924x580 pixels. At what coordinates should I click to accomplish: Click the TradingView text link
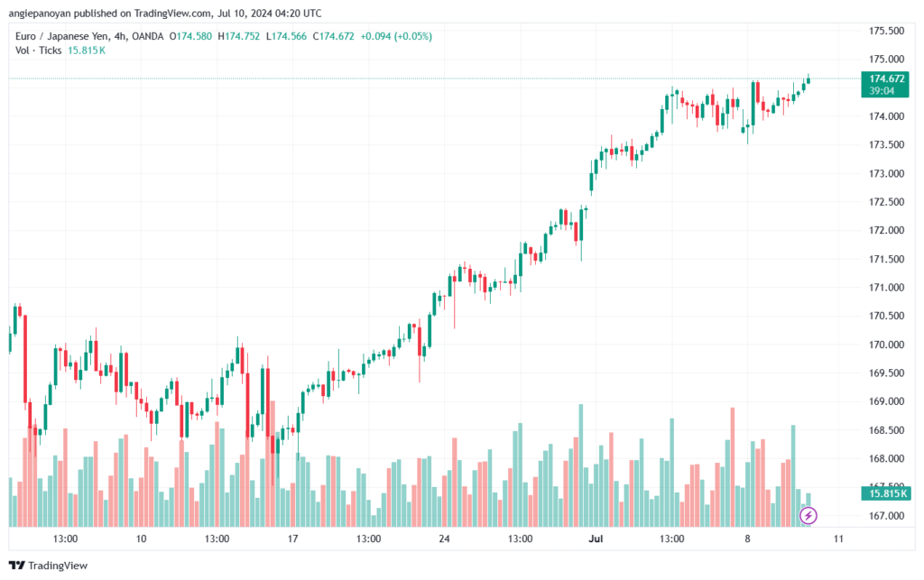[58, 566]
